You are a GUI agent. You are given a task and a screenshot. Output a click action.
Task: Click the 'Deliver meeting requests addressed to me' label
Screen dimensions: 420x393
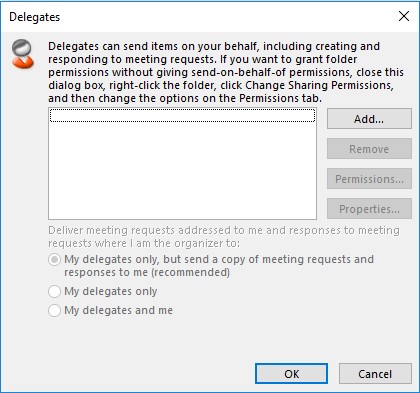[224, 237]
